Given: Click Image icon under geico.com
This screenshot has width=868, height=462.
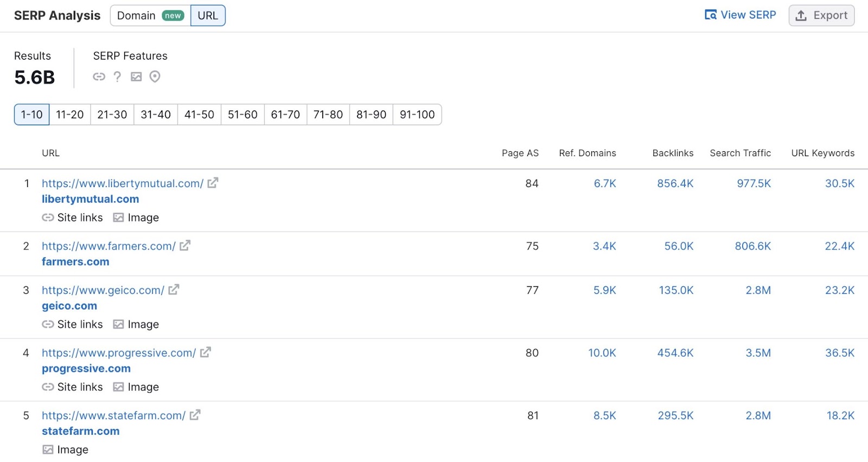Looking at the screenshot, I should [118, 324].
